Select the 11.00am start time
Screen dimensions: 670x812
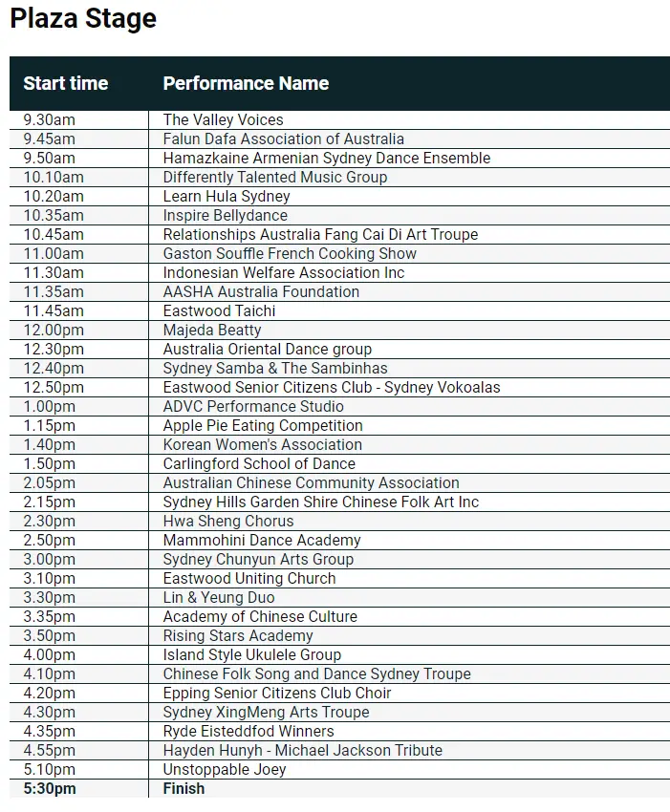[54, 254]
